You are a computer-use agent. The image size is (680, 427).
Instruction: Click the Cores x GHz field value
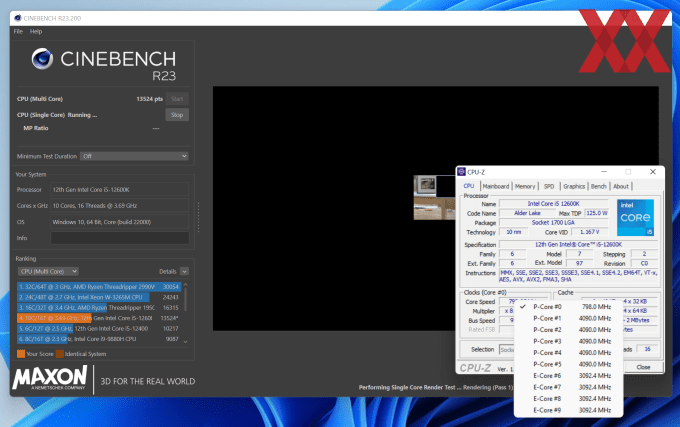[120, 205]
